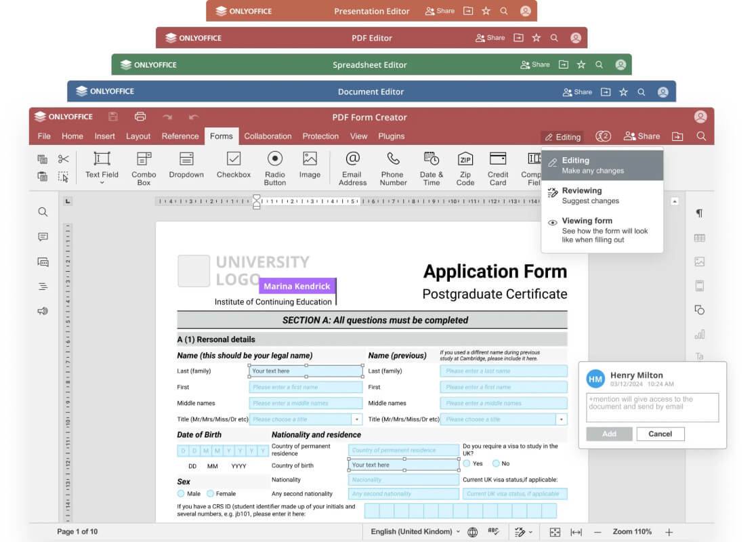Open the feedback megaphone icon
Screen dimensions: 756x542
43,311
